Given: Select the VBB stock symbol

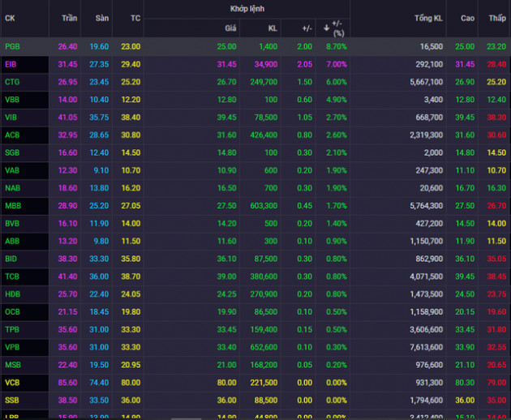Looking at the screenshot, I should click(x=12, y=100).
